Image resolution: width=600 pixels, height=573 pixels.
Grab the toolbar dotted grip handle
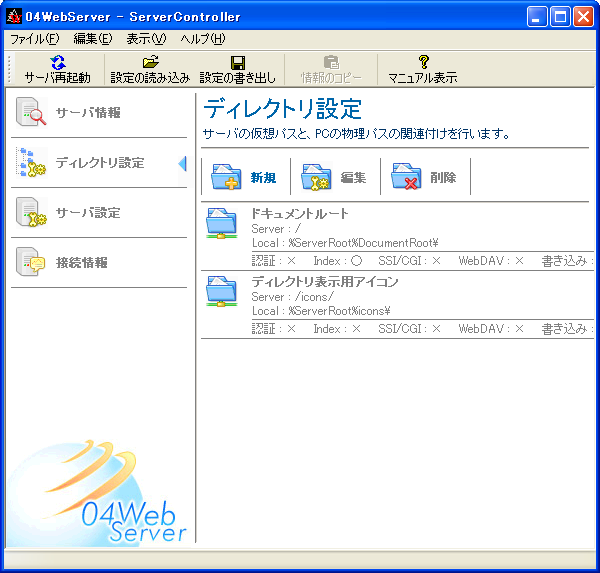tap(9, 69)
